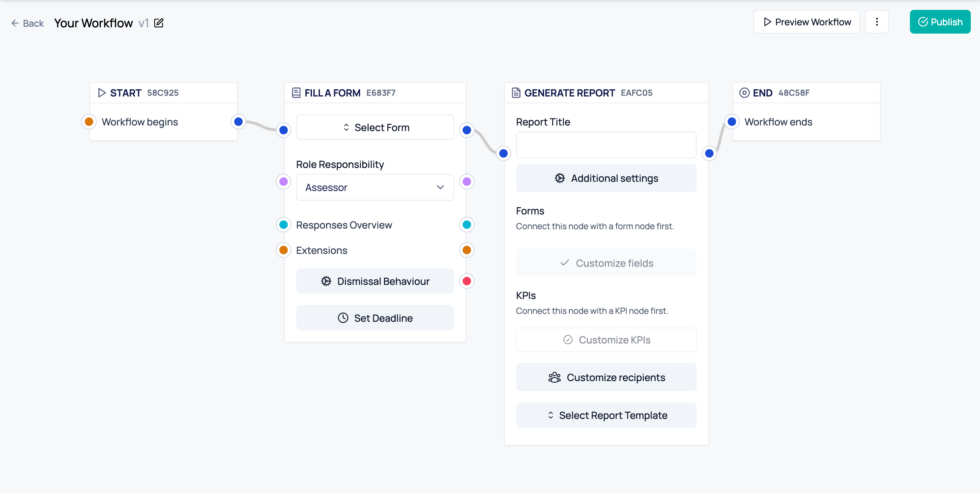Open the Assessor role dropdown
The image size is (980, 494).
pos(375,187)
